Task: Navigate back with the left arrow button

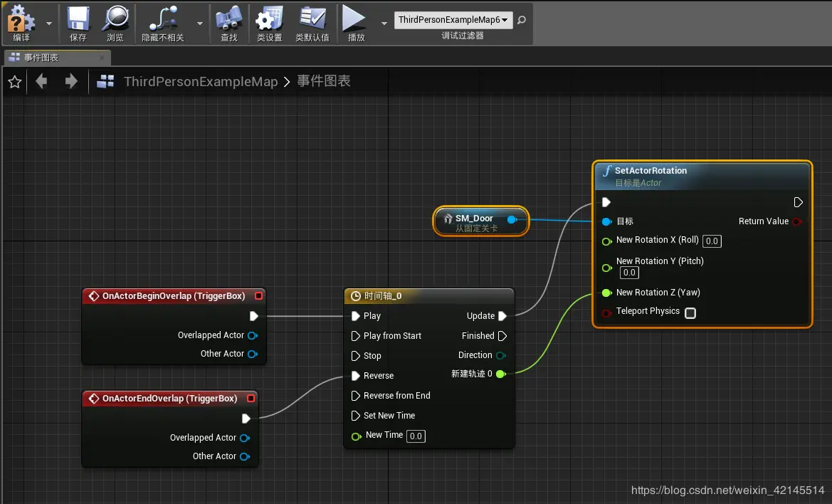Action: tap(41, 81)
